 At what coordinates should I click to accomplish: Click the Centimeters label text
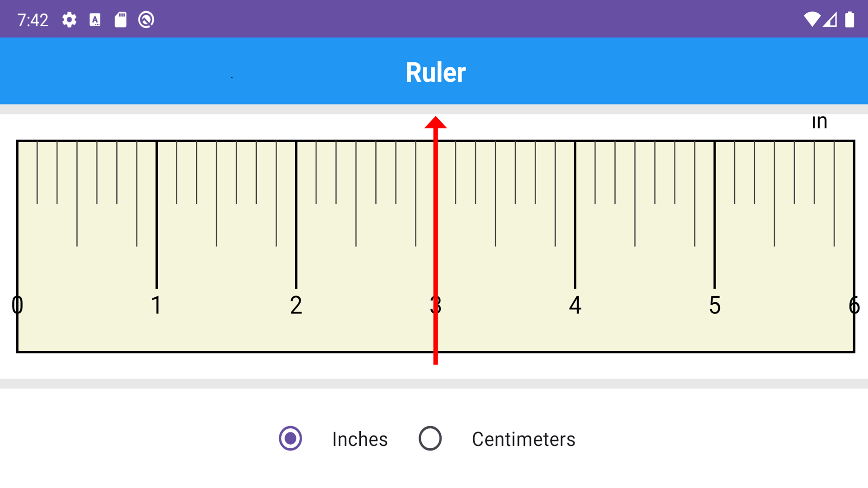[x=524, y=439]
